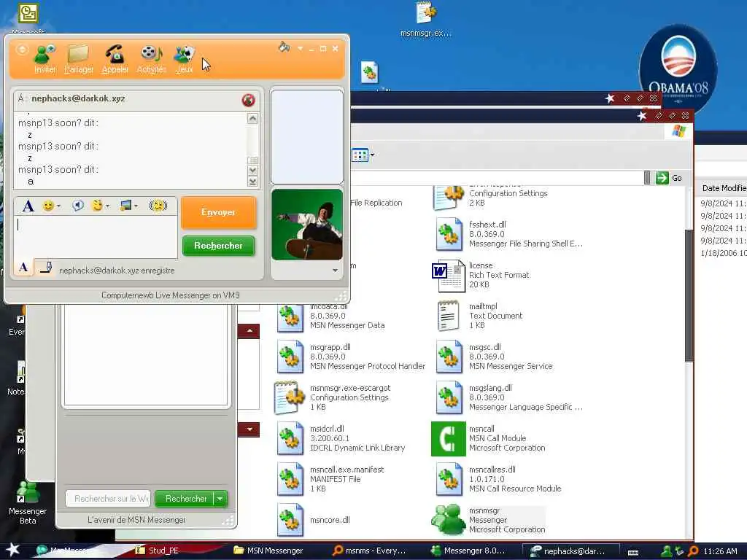Click the 11:26 AM clock
Viewport: 747px width, 560px height.
click(x=720, y=551)
